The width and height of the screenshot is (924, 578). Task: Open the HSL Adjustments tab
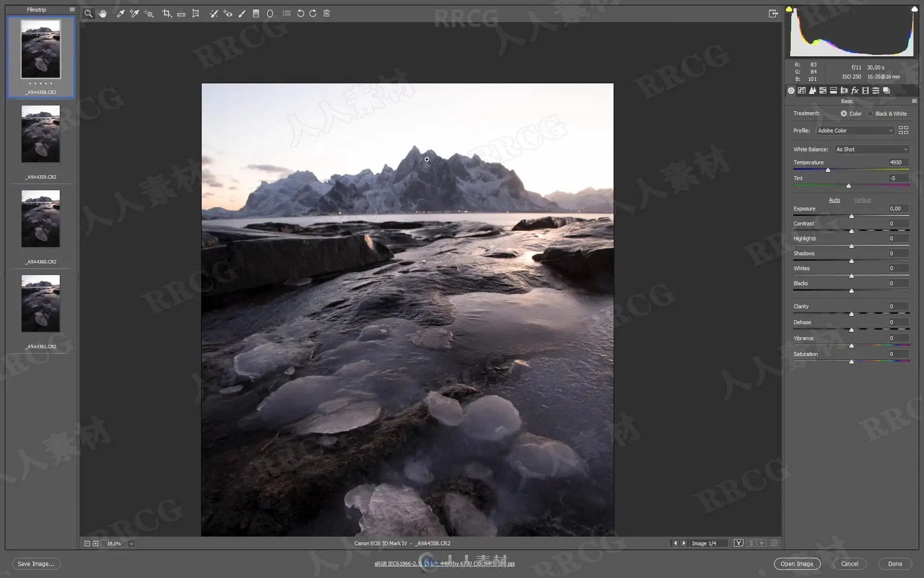(x=823, y=91)
